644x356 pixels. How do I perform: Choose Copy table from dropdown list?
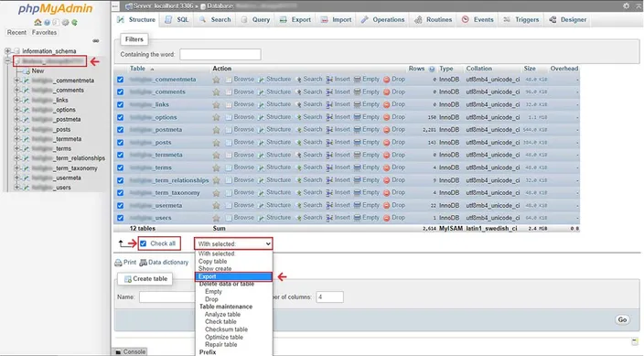[212, 262]
